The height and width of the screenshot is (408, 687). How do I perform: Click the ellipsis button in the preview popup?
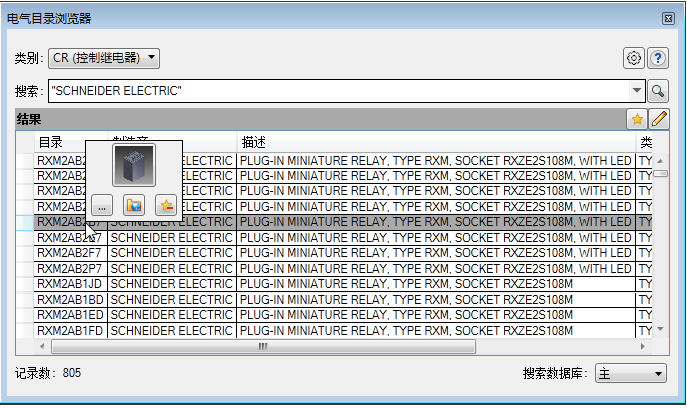click(102, 206)
